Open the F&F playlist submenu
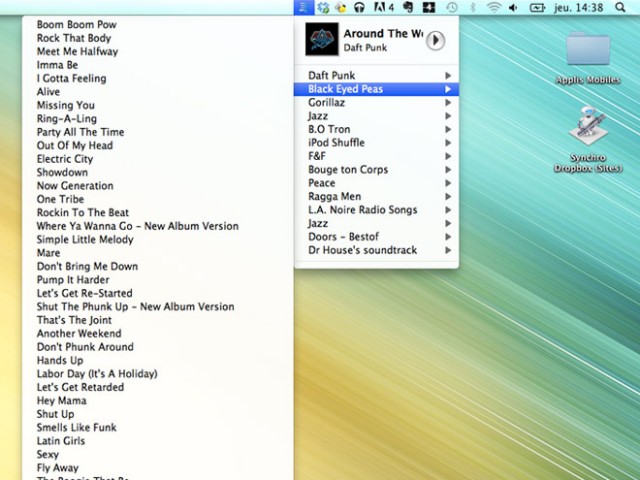Image resolution: width=640 pixels, height=480 pixels. point(376,156)
